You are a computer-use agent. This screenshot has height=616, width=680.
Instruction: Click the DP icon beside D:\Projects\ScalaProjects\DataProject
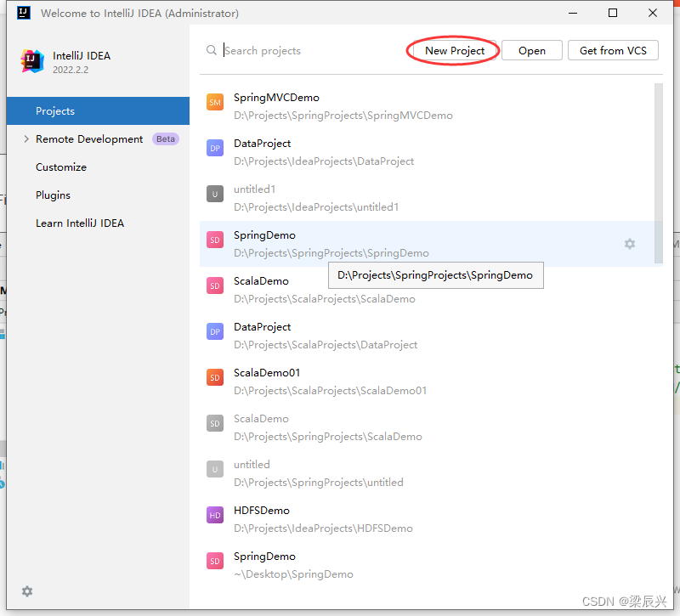(215, 332)
